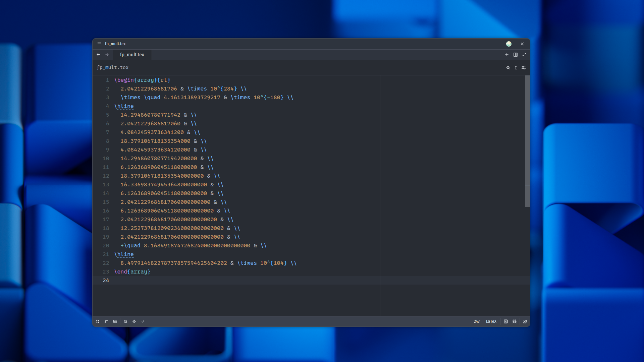Click the 24:1 cursor position
Screen dimensions: 644x362
[477, 321]
